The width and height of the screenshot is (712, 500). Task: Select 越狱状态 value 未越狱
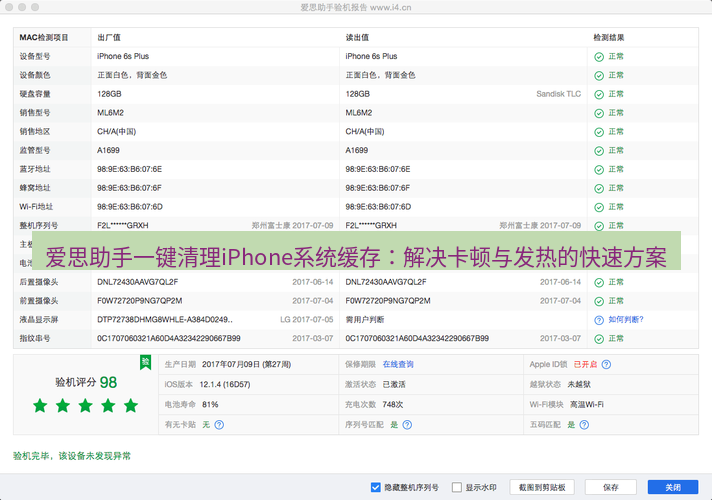579,385
